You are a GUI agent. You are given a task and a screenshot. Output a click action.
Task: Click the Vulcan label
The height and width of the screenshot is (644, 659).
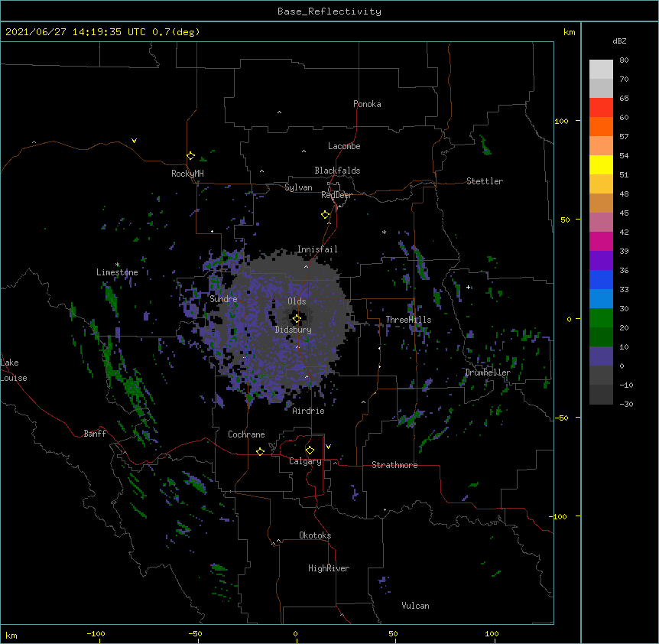tap(415, 606)
